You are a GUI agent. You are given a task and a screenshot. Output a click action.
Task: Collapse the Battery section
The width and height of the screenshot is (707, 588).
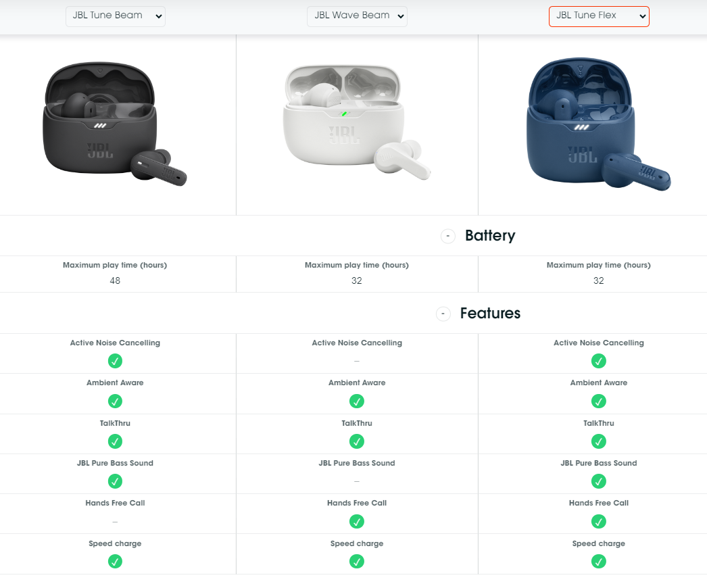pos(447,236)
